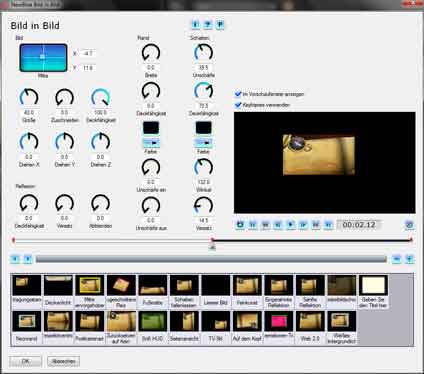Click the Größe value 42.0

29,112
